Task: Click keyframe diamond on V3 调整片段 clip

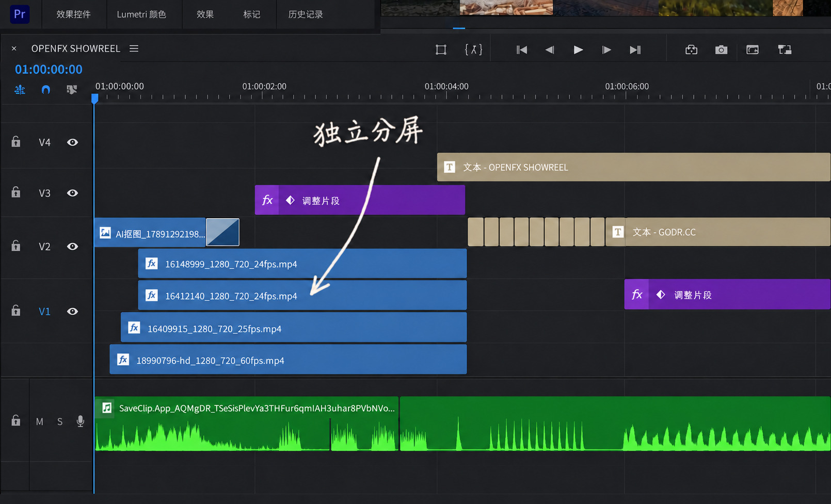Action: pos(290,200)
